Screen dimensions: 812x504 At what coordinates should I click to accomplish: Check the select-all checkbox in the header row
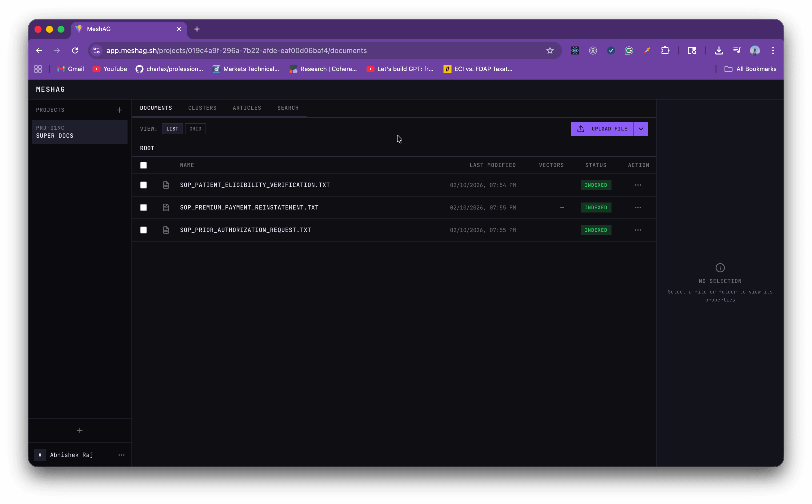click(x=143, y=165)
